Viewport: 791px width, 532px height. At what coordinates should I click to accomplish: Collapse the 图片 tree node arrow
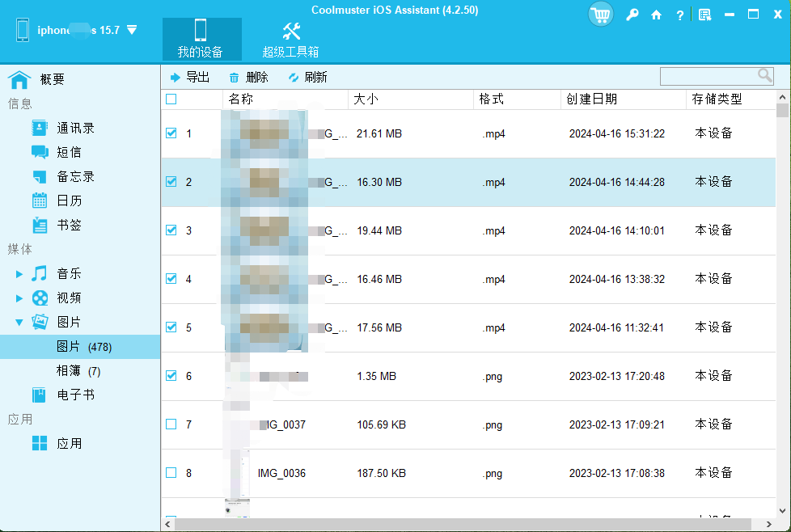click(x=19, y=323)
